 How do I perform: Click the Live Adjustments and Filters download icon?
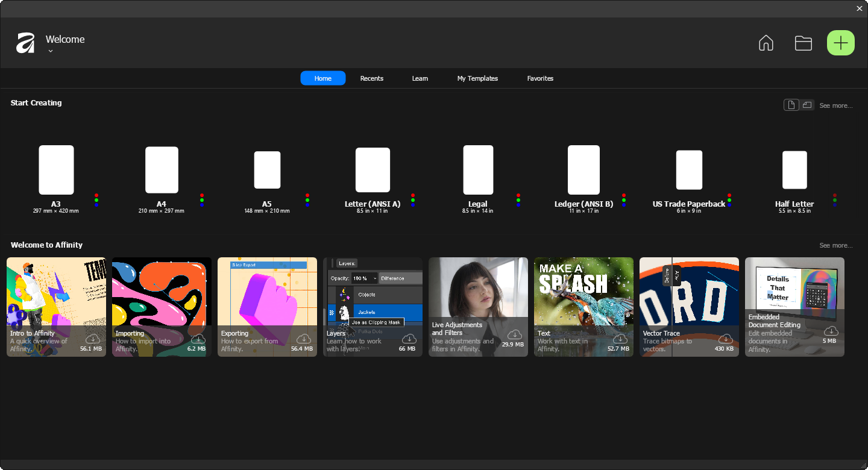tap(515, 334)
